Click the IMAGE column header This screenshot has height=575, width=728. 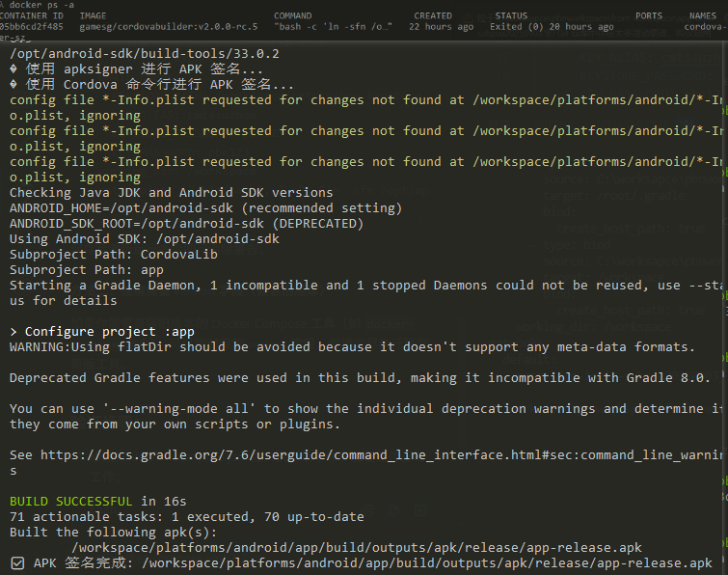(94, 16)
